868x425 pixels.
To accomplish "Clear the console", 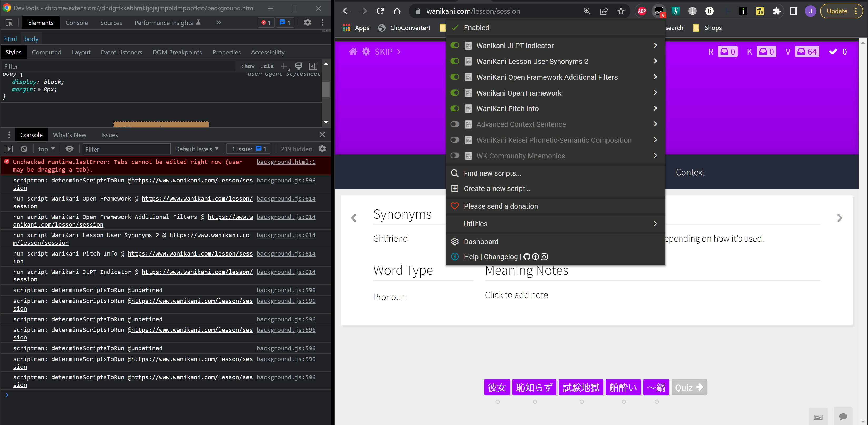I will pos(24,149).
